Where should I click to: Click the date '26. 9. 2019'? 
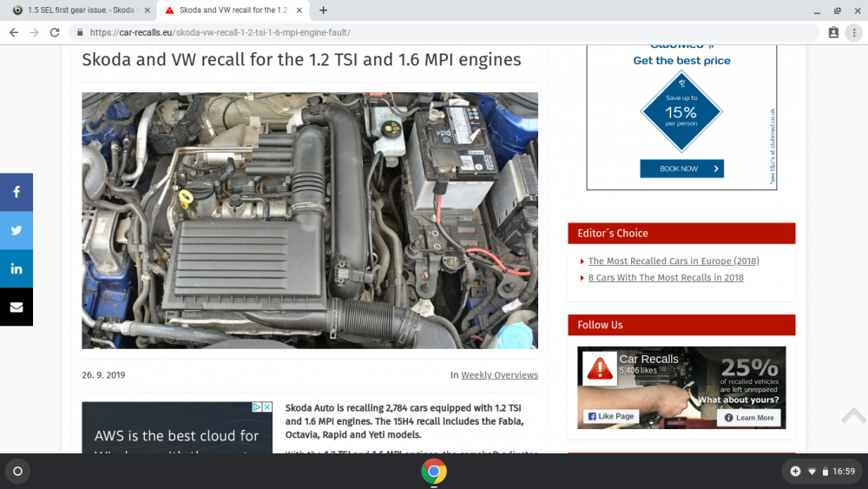(x=103, y=375)
